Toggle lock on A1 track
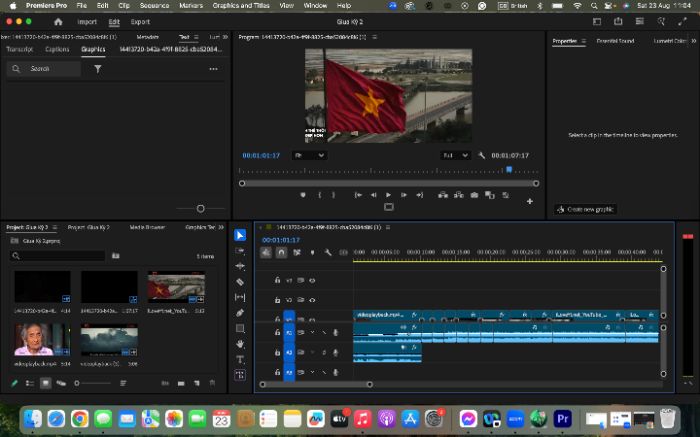Image resolution: width=700 pixels, height=437 pixels. point(277,333)
